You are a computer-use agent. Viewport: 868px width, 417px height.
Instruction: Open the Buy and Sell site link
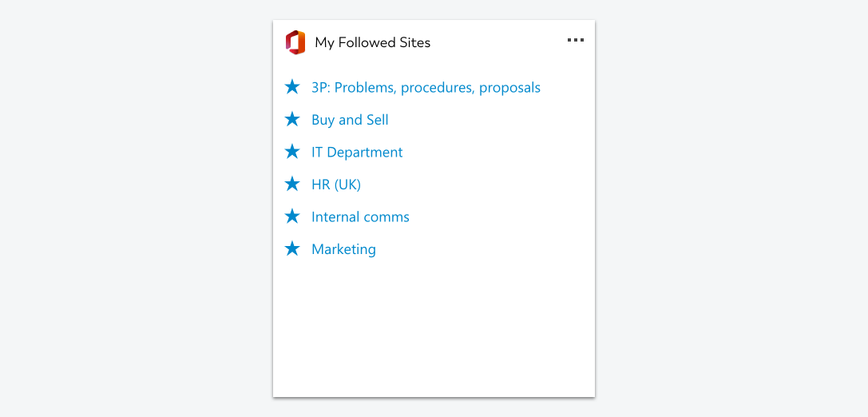[x=350, y=120]
